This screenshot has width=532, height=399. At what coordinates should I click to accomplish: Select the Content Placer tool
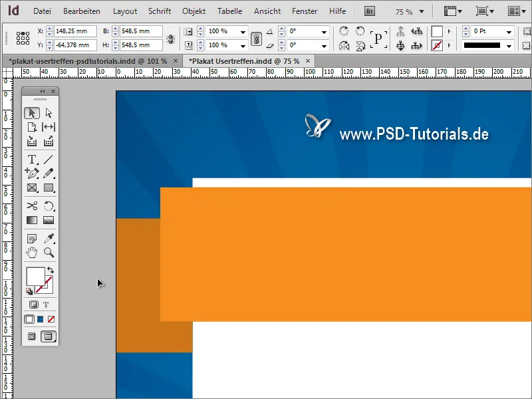(x=49, y=141)
